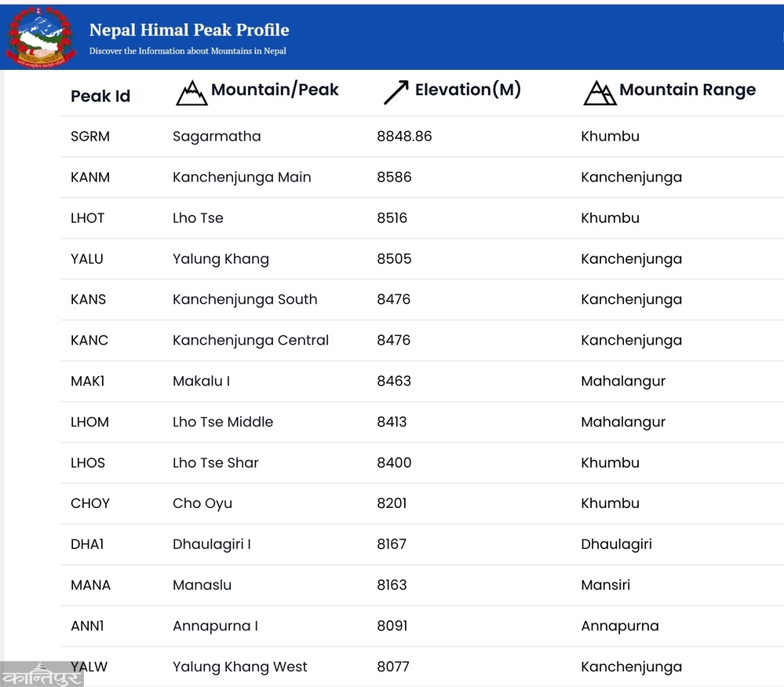Sort by Peak Id column header
This screenshot has width=784, height=687.
100,97
